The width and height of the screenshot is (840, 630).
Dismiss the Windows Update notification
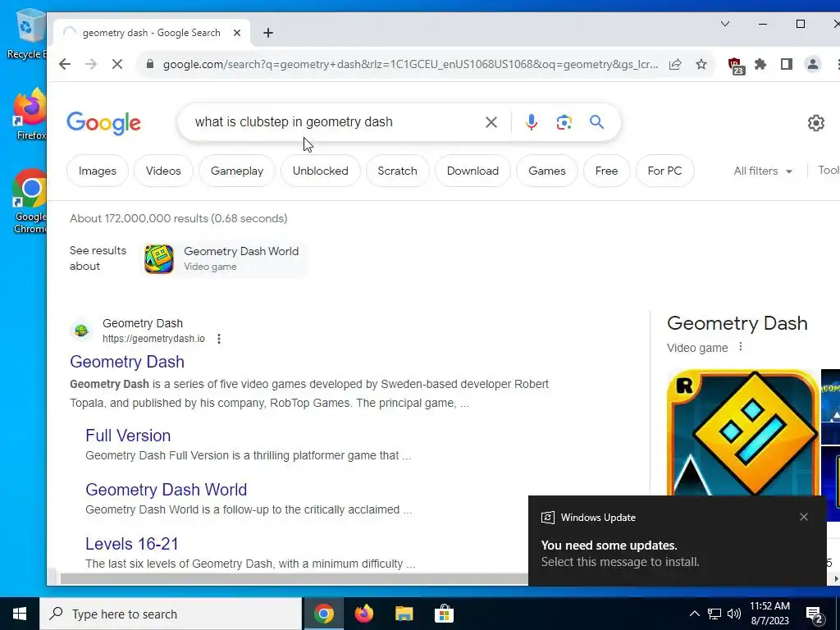[804, 517]
